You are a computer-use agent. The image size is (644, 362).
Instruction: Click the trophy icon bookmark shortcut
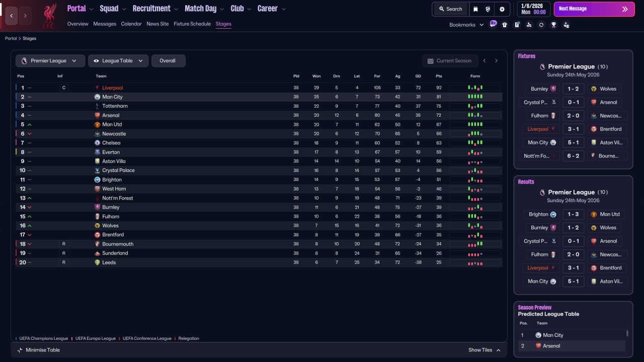(553, 25)
